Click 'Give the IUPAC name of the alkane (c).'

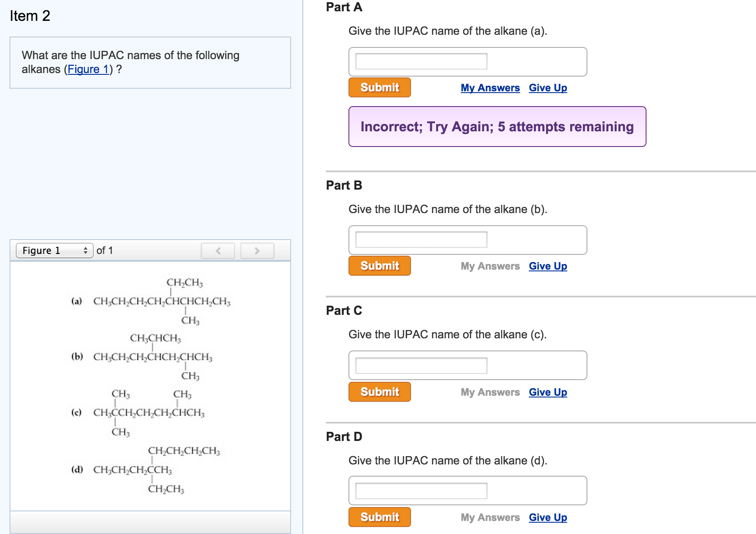448,334
